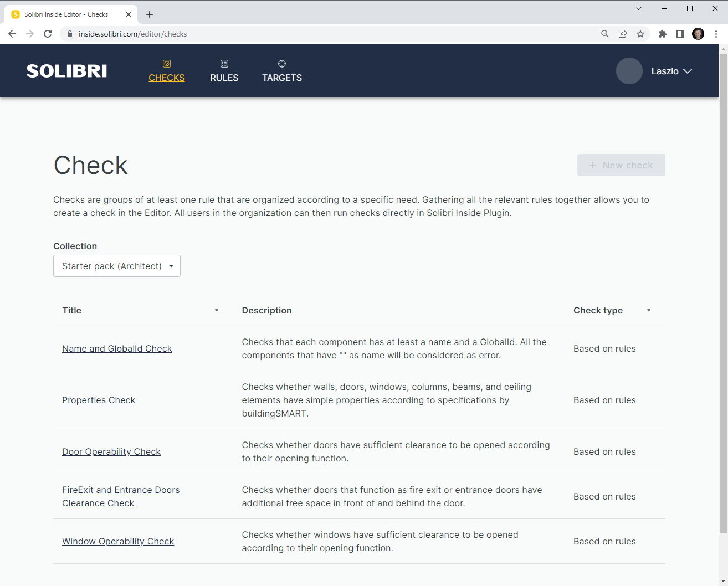Open the browser zoom magnifier icon
The width and height of the screenshot is (728, 586).
coord(605,34)
